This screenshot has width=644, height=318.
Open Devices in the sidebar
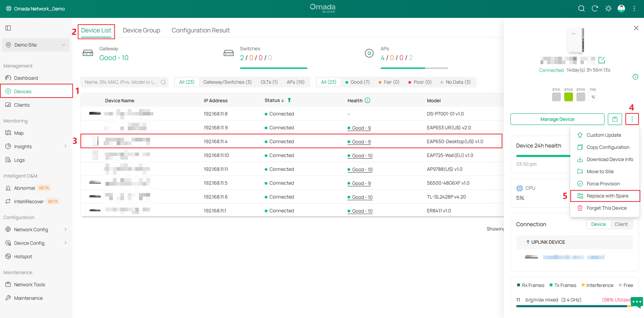click(x=36, y=91)
